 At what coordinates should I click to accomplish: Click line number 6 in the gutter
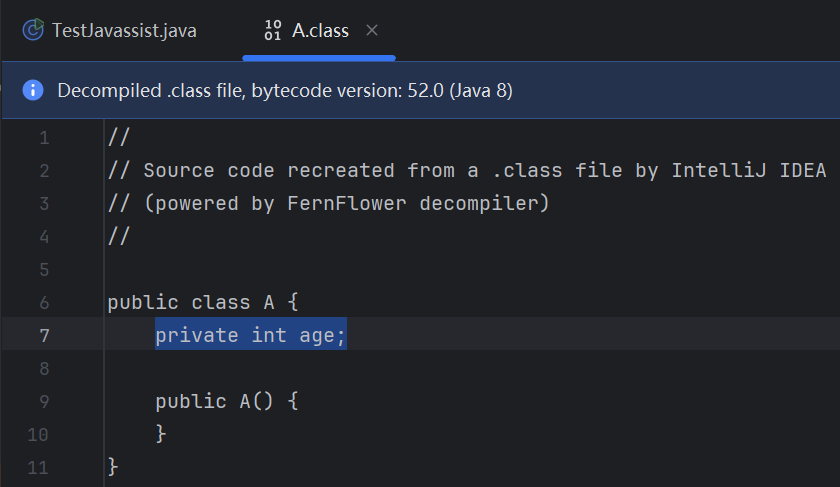[44, 303]
